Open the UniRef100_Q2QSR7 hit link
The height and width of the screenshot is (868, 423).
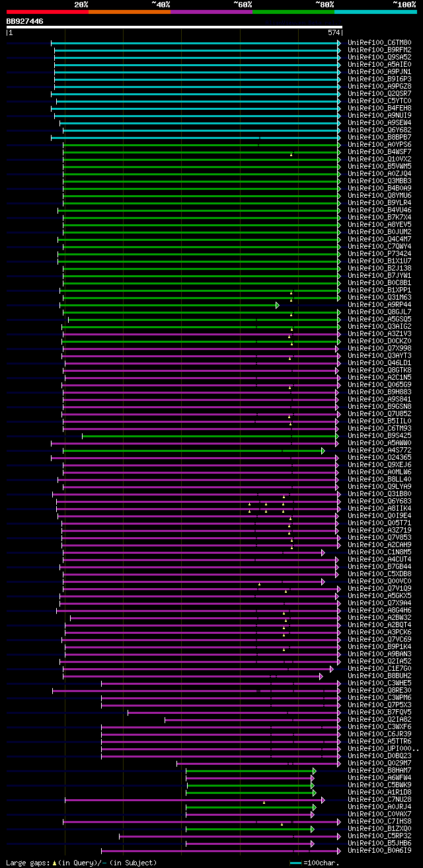tap(379, 94)
